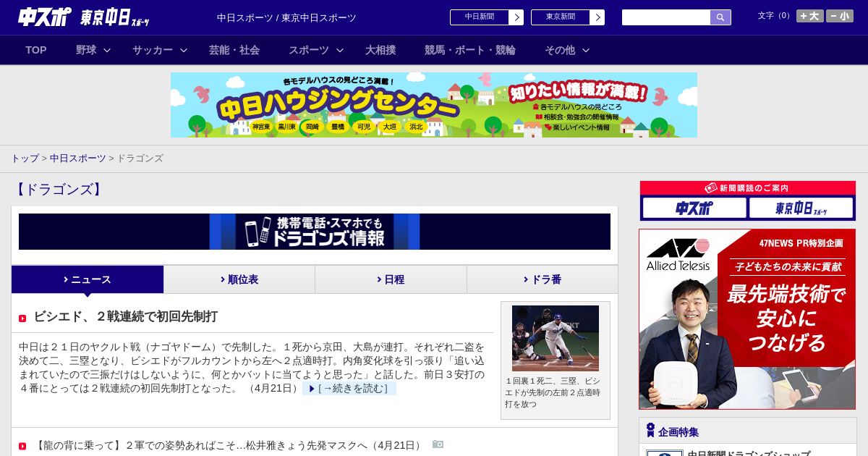This screenshot has width=868, height=456.
Task: Click the →続きを読む link
Action: 349,389
